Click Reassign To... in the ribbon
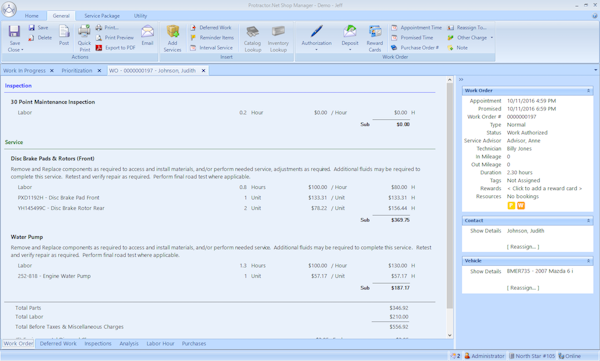The height and width of the screenshot is (361, 600). coord(467,28)
